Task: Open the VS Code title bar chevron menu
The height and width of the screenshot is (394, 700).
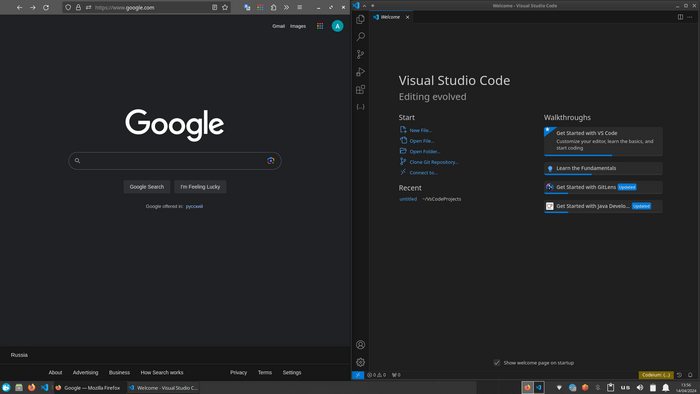Action: click(364, 6)
